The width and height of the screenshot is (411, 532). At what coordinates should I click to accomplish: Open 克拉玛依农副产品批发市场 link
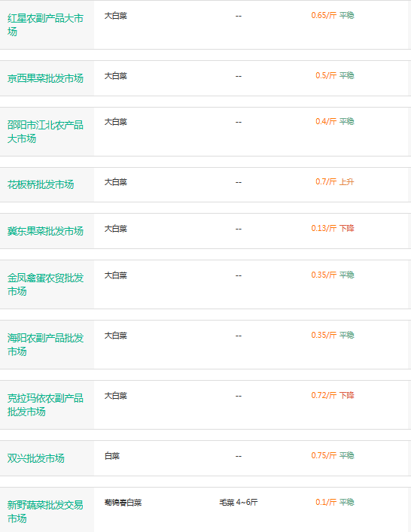click(x=45, y=405)
